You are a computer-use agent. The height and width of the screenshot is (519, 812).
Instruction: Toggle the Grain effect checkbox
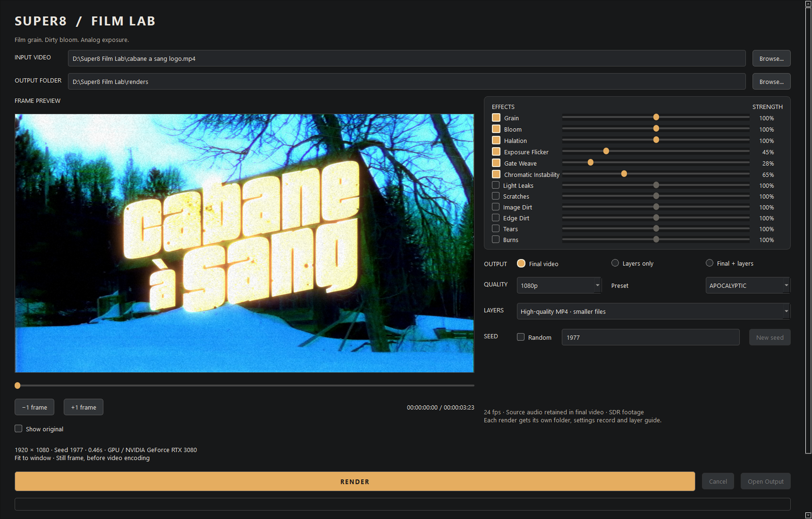[x=496, y=118]
